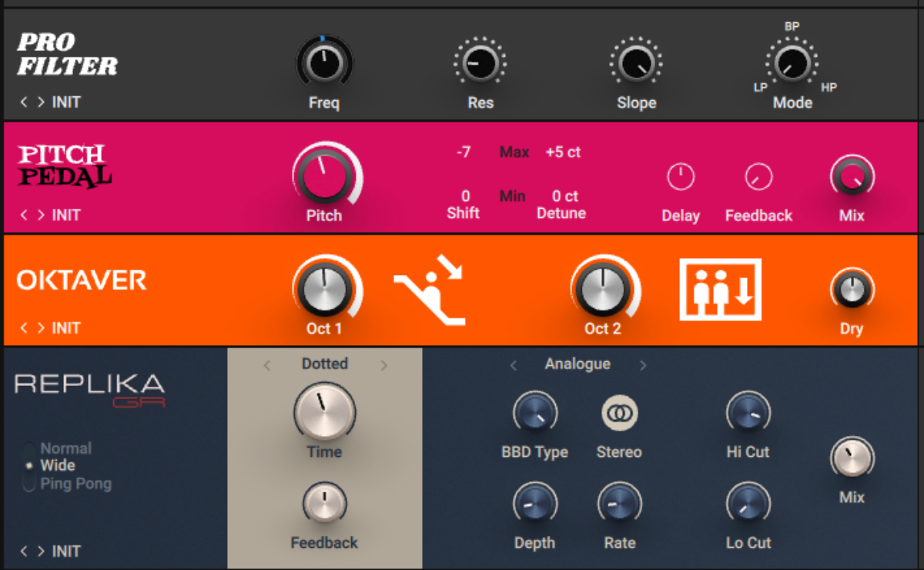924x570 pixels.
Task: Select previous preset in Replika
Action: (x=24, y=552)
